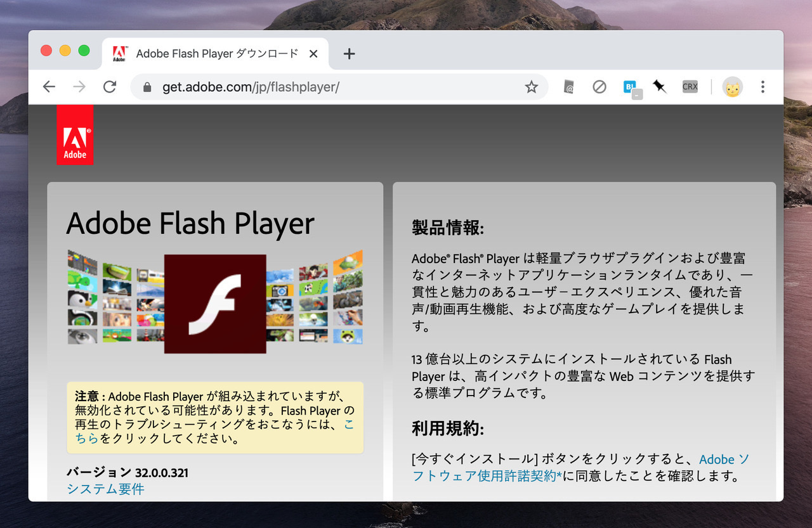Click the こちら troubleshooting link

[87, 438]
